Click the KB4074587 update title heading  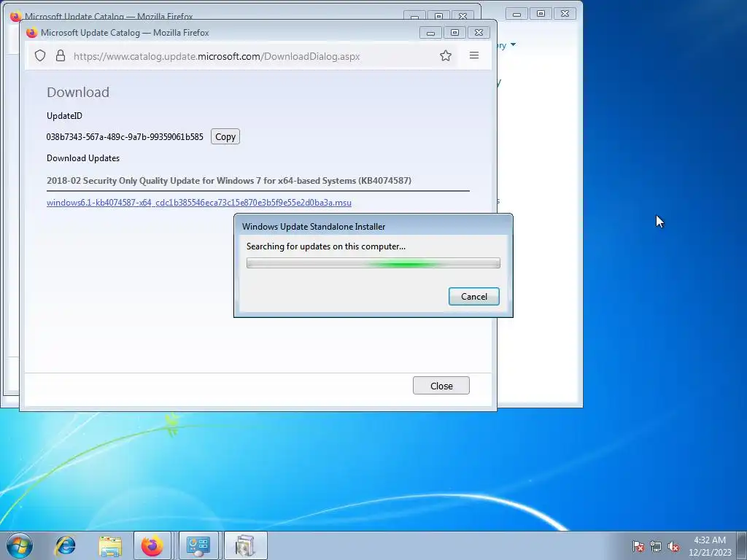click(x=229, y=181)
